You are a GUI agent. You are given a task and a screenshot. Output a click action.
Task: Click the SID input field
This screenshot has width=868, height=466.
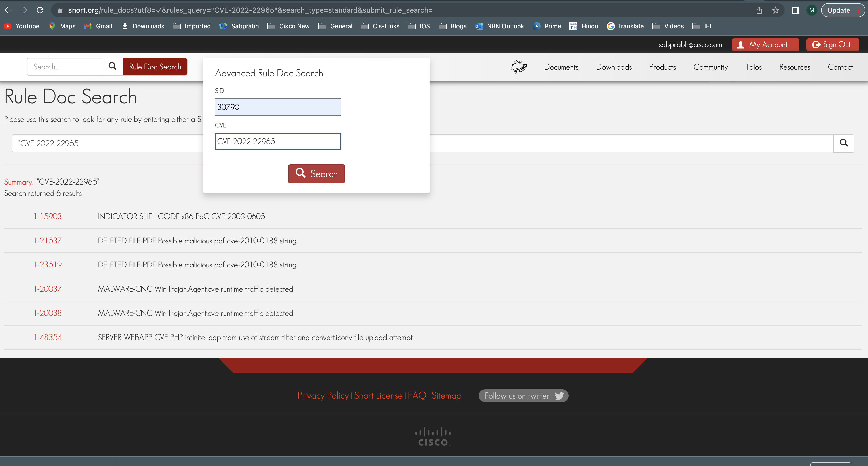pos(278,107)
